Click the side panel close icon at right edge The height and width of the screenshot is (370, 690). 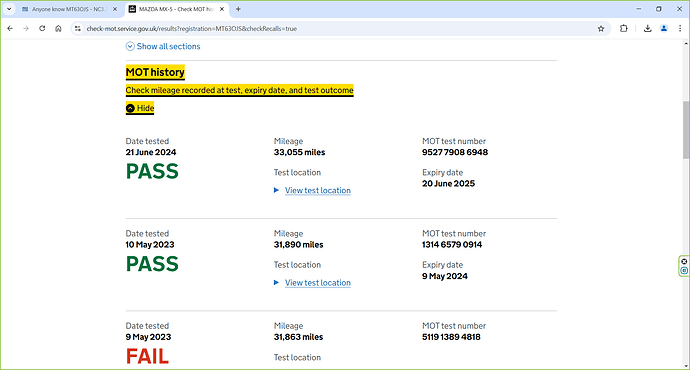click(x=684, y=261)
